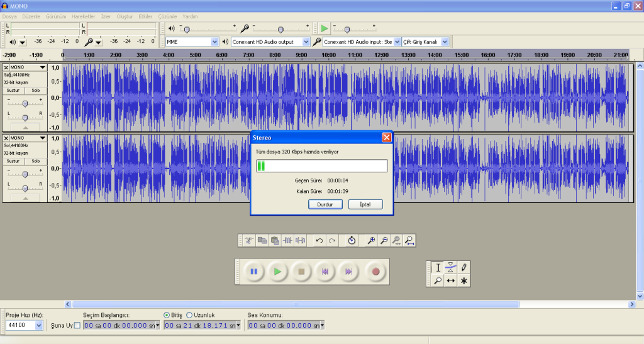Select the Multi-tool asterisk mode
The image size is (644, 344).
pos(464,280)
